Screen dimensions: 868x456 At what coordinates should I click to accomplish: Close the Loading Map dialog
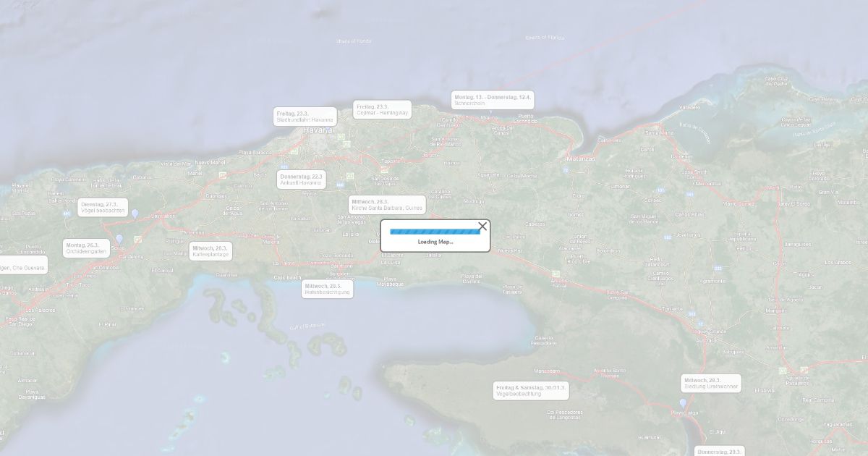(x=482, y=227)
